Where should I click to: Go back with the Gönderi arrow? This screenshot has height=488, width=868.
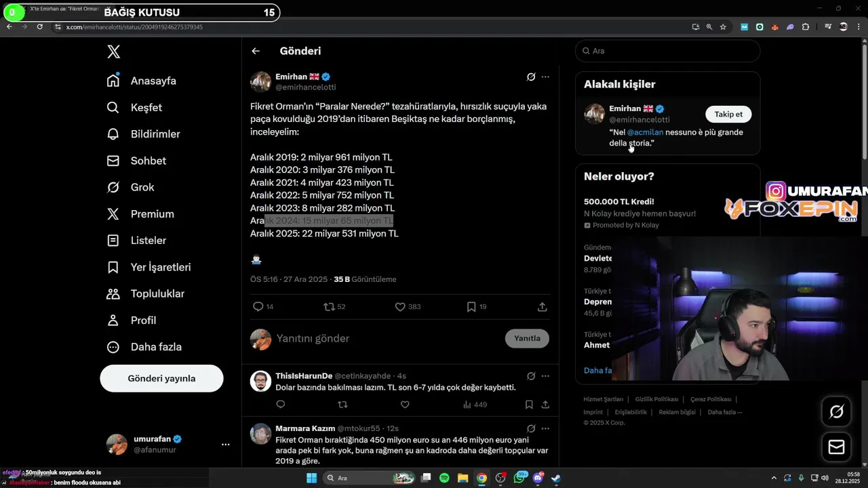[256, 51]
